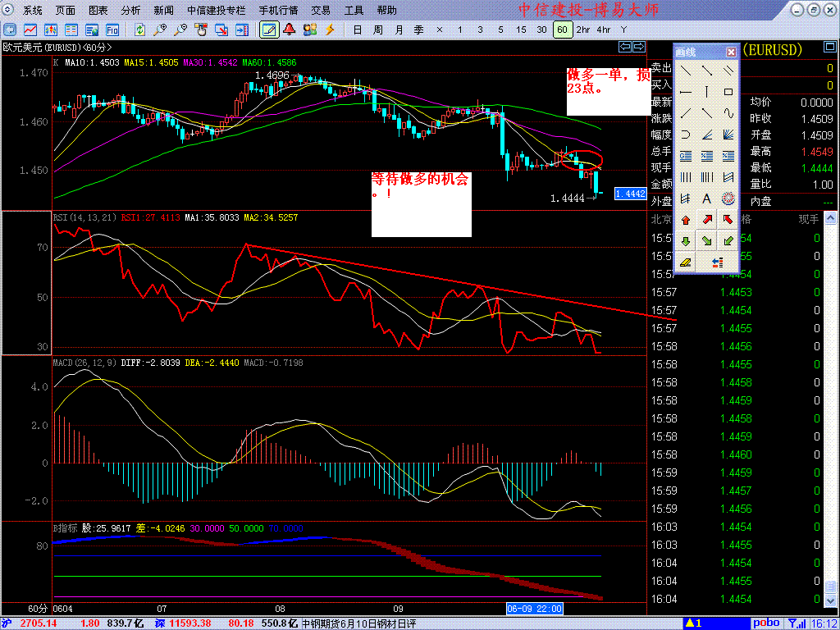Switch to daily 日 period
The height and width of the screenshot is (630, 840).
[x=358, y=30]
